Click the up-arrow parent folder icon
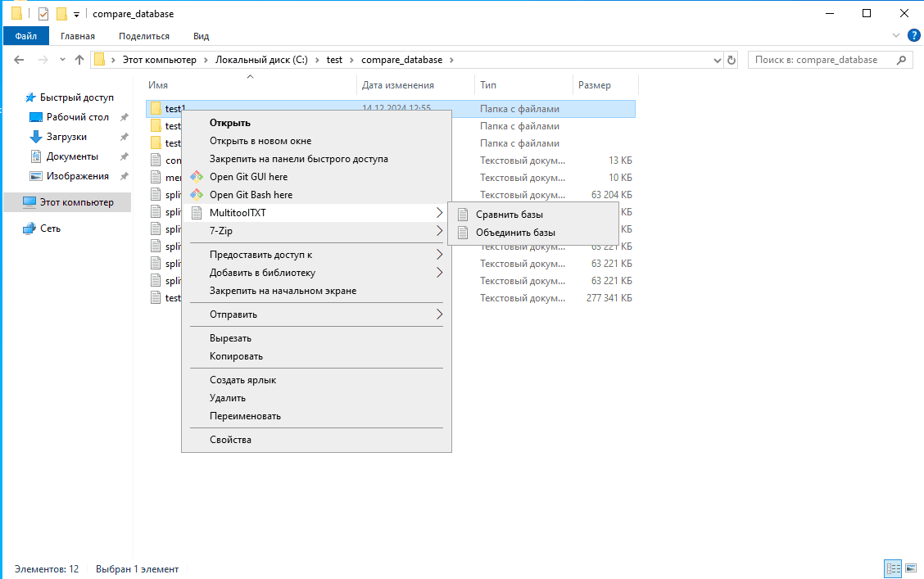924x579 pixels. 79,60
